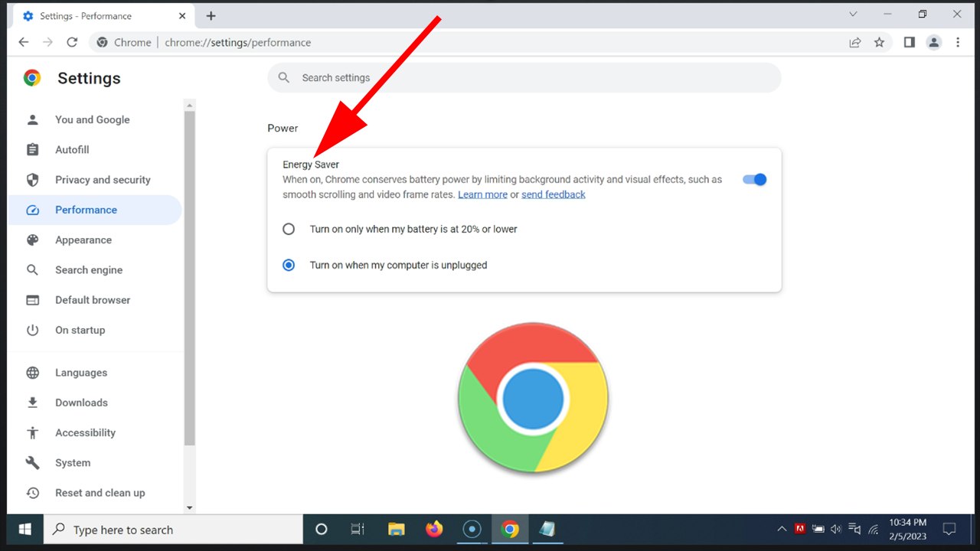Click the Chrome logo beside Settings title
The width and height of the screenshot is (980, 551).
point(31,78)
